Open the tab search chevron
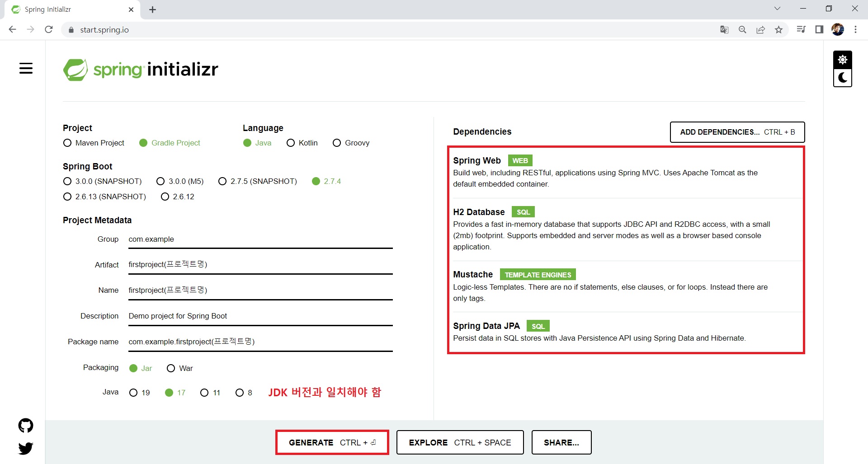The height and width of the screenshot is (464, 868). click(x=777, y=9)
